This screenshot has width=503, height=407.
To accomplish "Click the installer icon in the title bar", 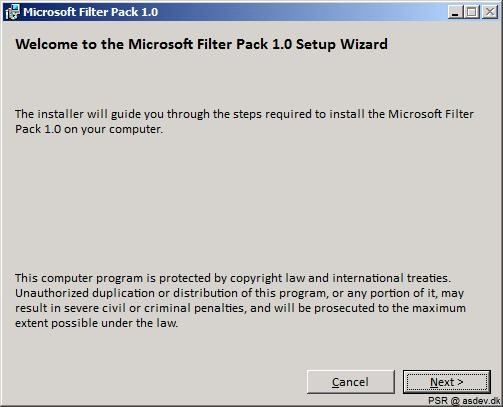I will point(13,12).
